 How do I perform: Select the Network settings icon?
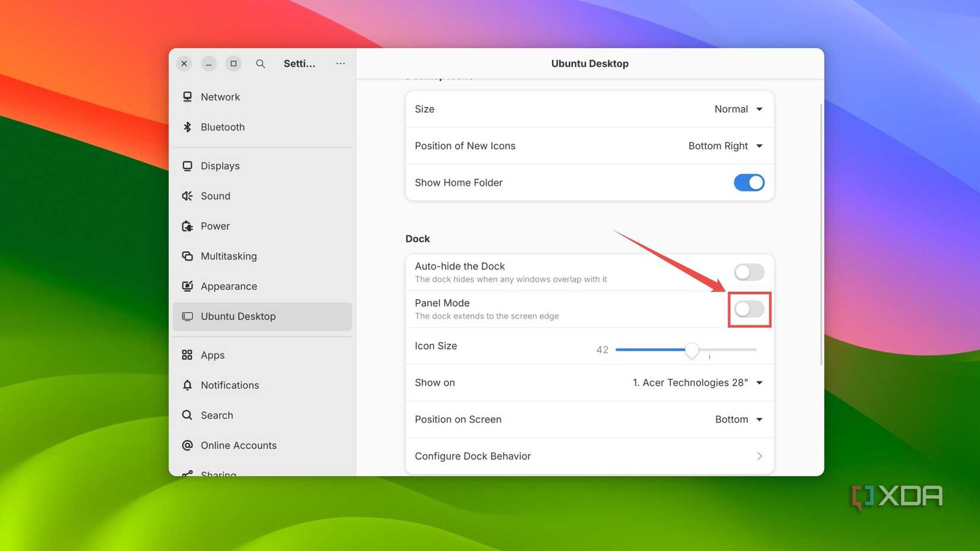click(187, 97)
